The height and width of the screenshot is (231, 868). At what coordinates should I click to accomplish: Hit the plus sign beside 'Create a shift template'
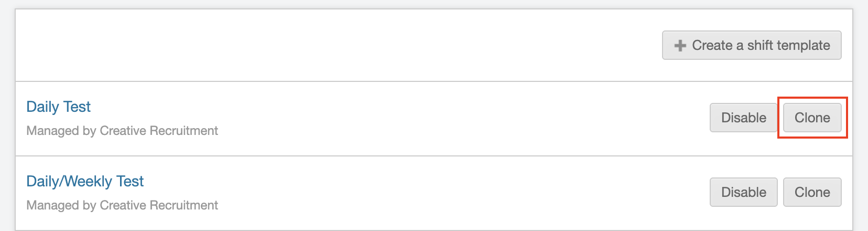(x=680, y=46)
